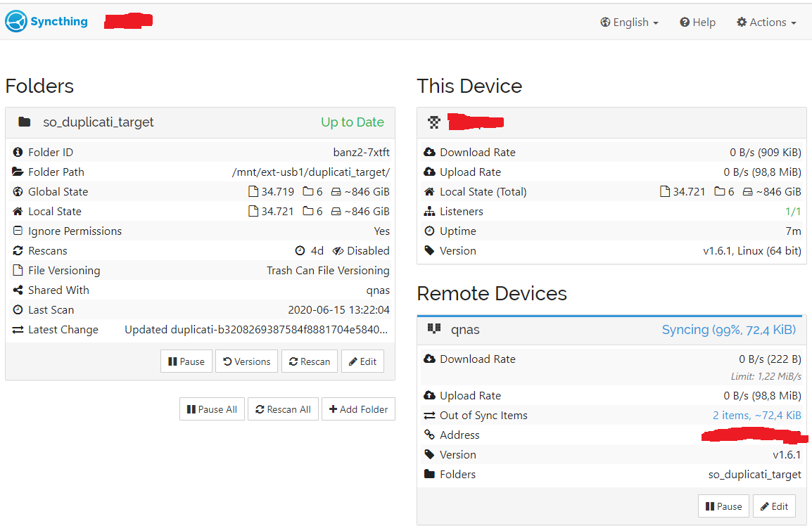Click the qnas Shared With value

[x=378, y=290]
